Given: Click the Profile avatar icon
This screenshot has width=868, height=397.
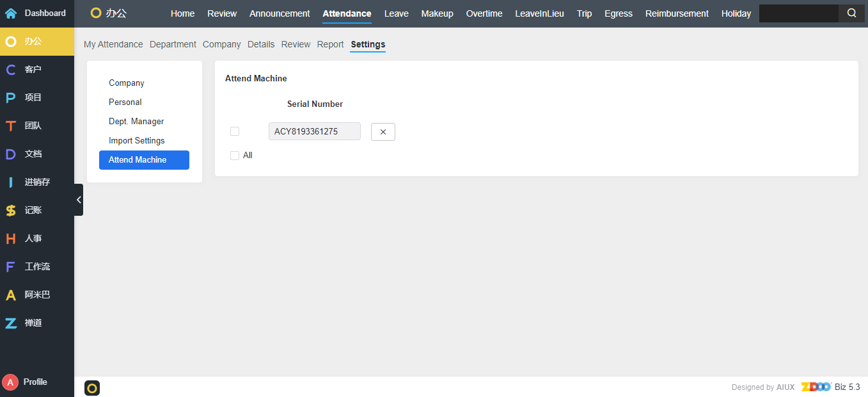Looking at the screenshot, I should point(10,382).
